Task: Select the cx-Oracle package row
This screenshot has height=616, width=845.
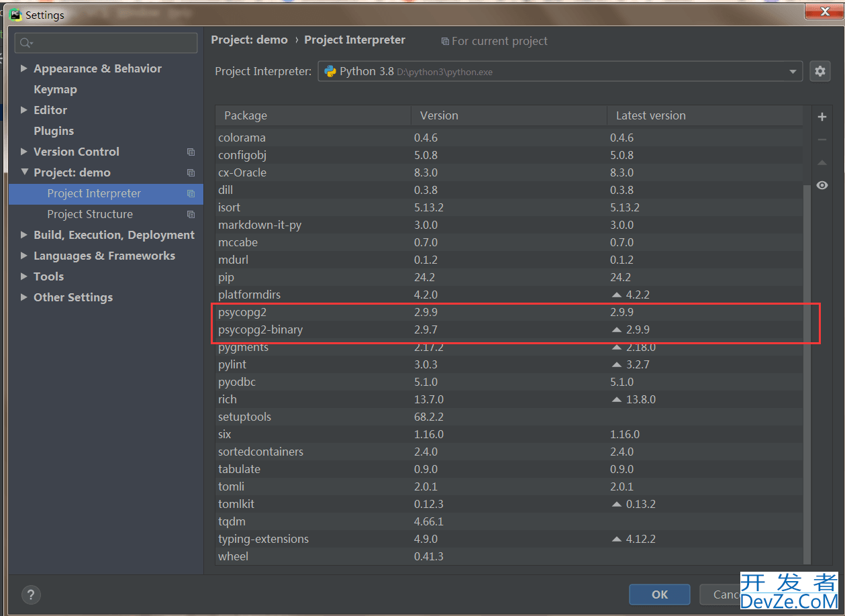Action: [x=509, y=172]
